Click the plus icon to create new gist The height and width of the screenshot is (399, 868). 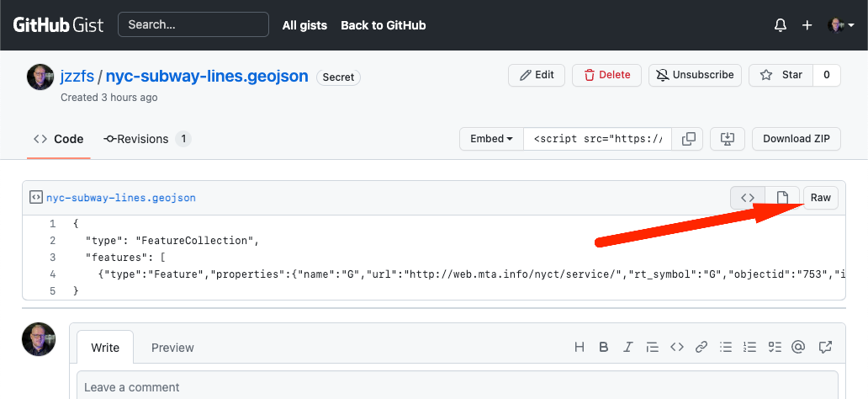807,25
